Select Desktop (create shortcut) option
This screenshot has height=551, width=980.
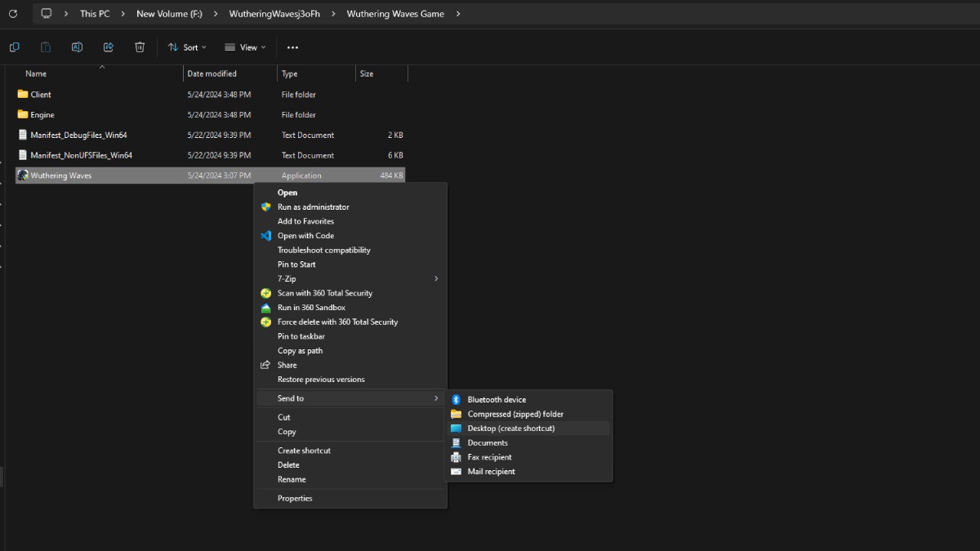pyautogui.click(x=511, y=429)
